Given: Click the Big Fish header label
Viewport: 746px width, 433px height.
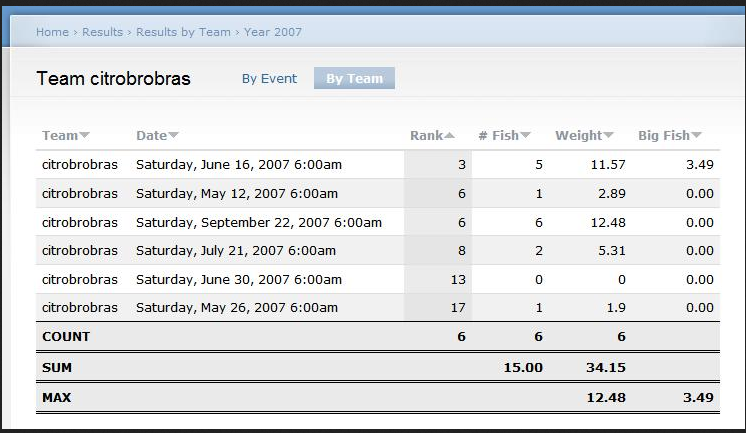Looking at the screenshot, I should point(664,136).
